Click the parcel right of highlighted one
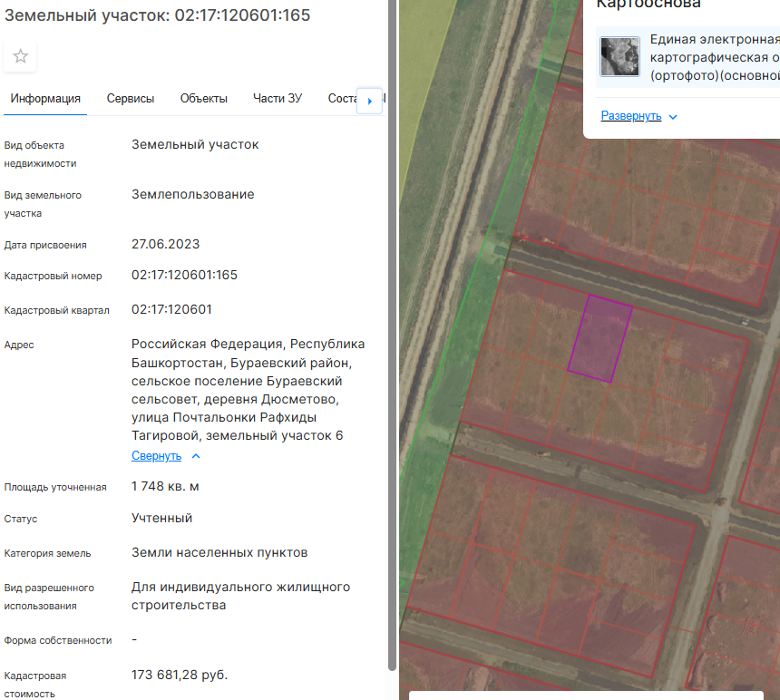 pyautogui.click(x=642, y=353)
